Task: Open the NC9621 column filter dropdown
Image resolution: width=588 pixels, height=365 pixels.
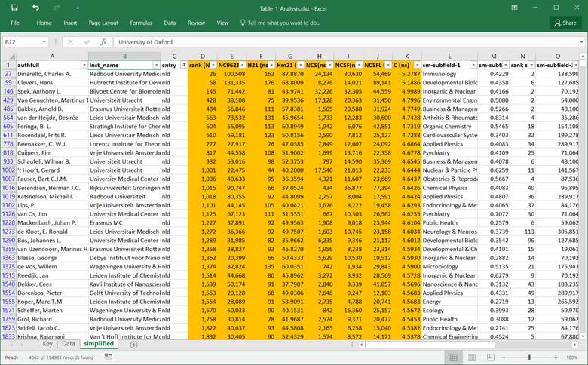Action: [x=242, y=66]
